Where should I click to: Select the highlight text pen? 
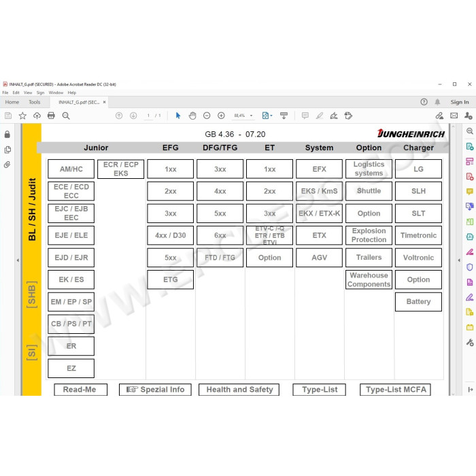pyautogui.click(x=320, y=116)
